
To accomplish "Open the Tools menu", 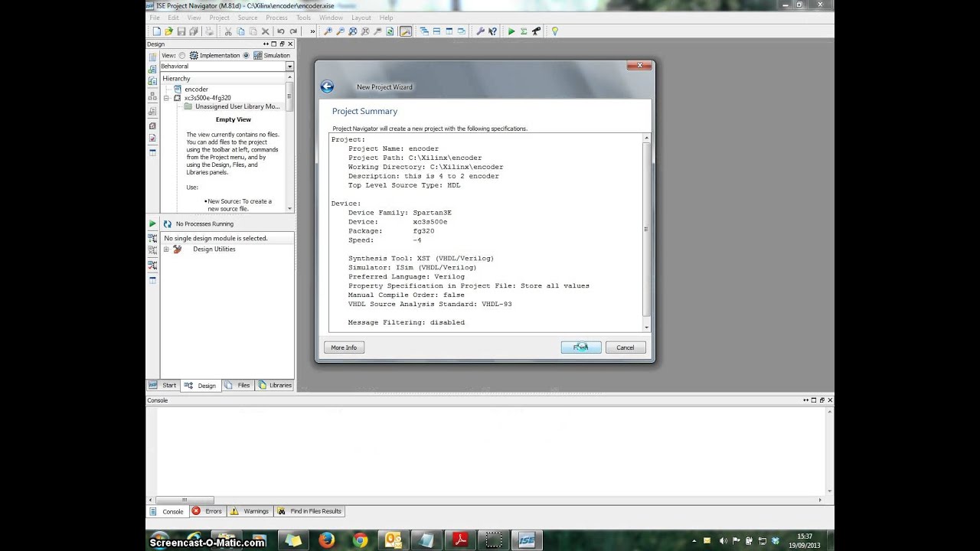I will (x=303, y=18).
